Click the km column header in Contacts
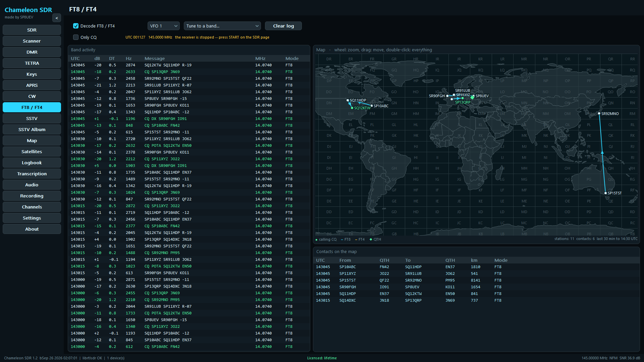Viewport: 644px width, 362px height. pos(474,260)
